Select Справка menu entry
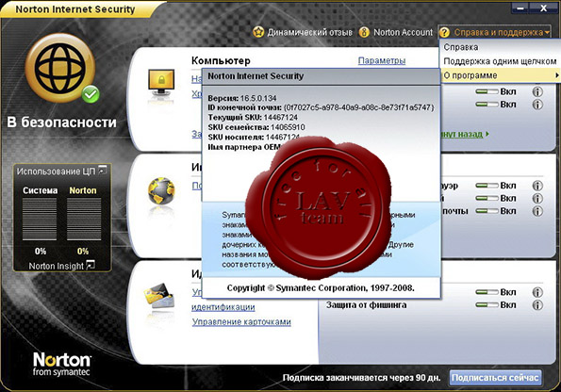The width and height of the screenshot is (561, 392). (461, 47)
